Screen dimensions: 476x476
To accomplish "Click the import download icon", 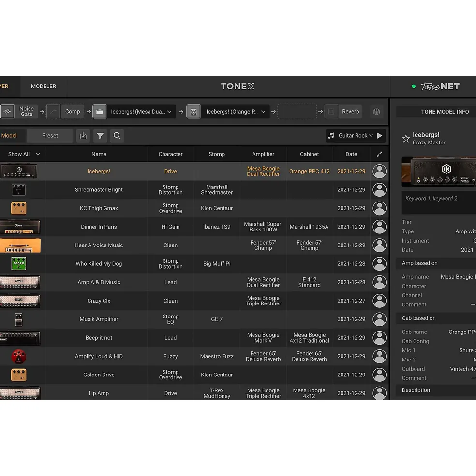I will click(83, 136).
